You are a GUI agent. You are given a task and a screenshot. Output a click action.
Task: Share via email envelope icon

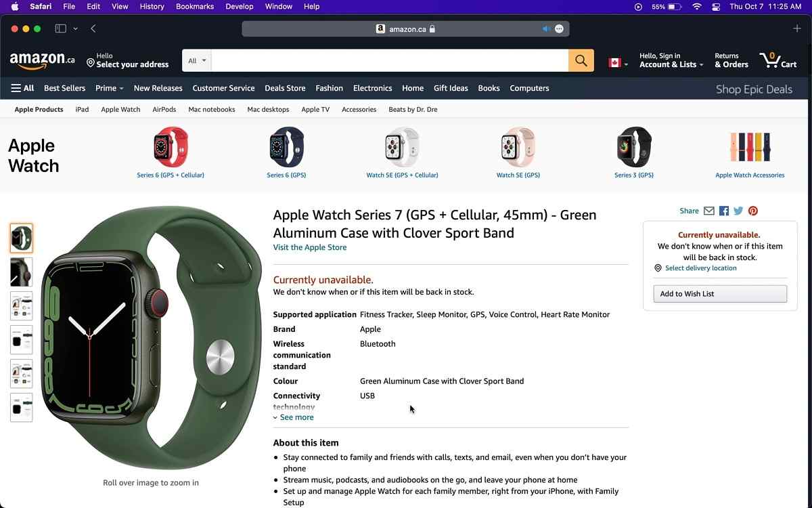point(709,211)
